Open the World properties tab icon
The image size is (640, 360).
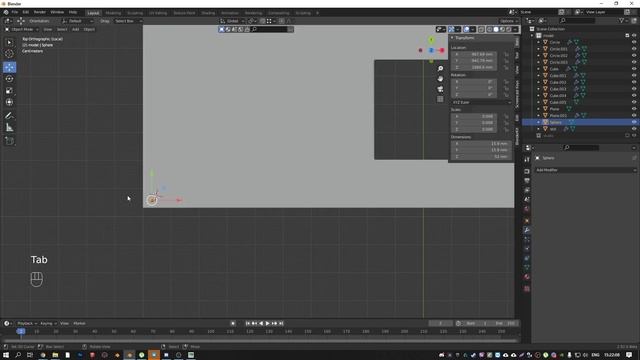[x=527, y=209]
